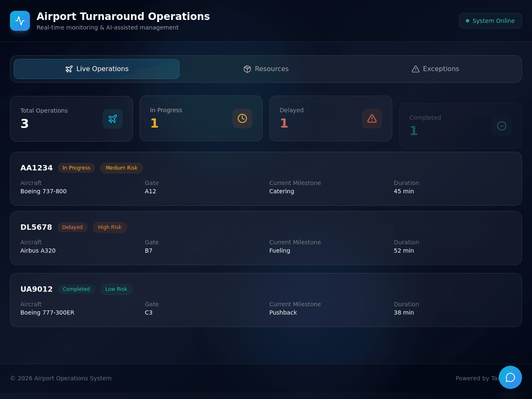This screenshot has height=399, width=532.
Task: Click the High Risk badge
Action: point(110,227)
